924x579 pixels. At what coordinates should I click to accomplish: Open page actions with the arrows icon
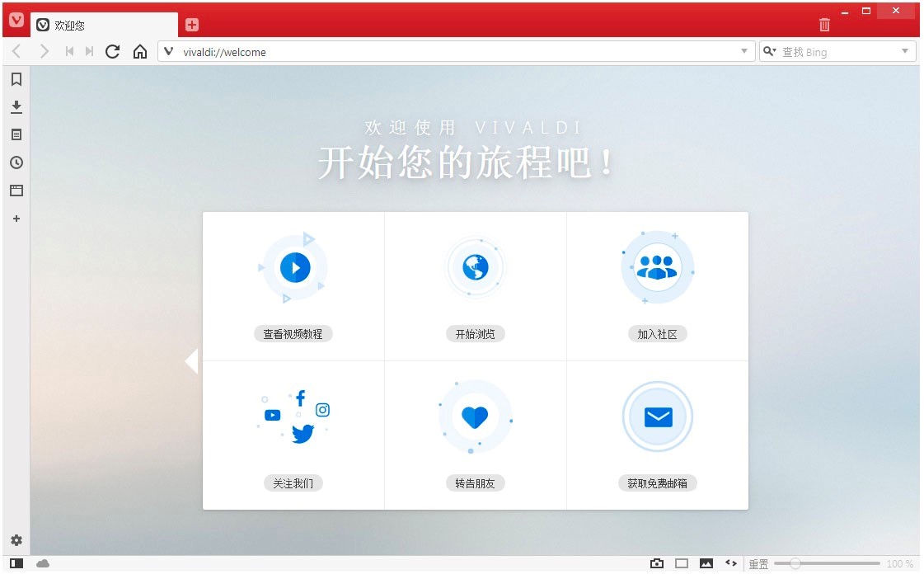730,563
